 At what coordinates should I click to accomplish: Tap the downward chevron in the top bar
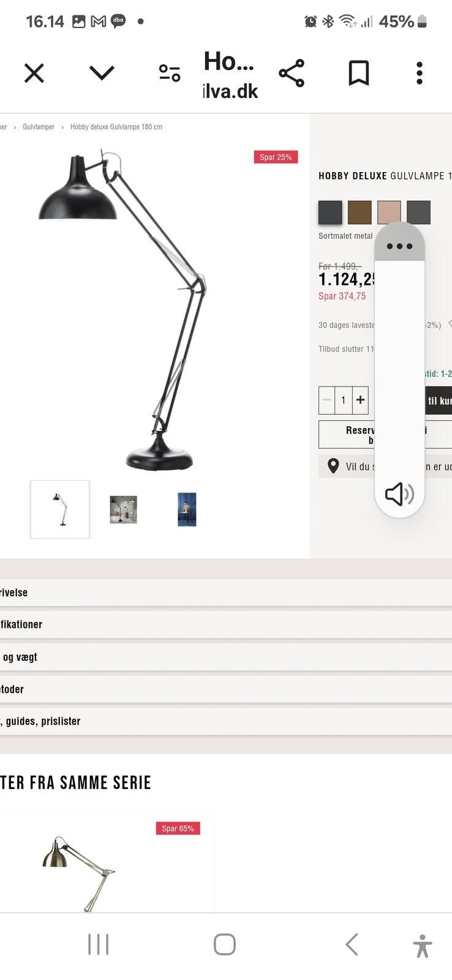coord(102,73)
